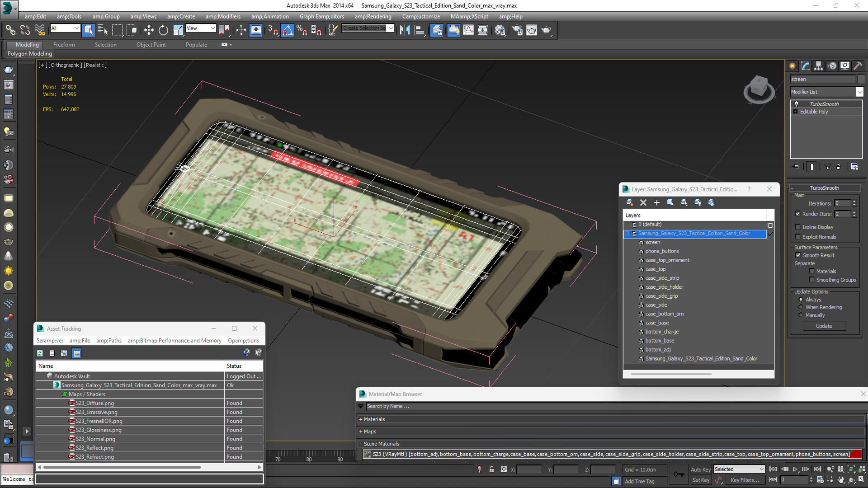Enable Isoline Display checkbox
Image resolution: width=868 pixels, height=488 pixels.
(x=798, y=227)
